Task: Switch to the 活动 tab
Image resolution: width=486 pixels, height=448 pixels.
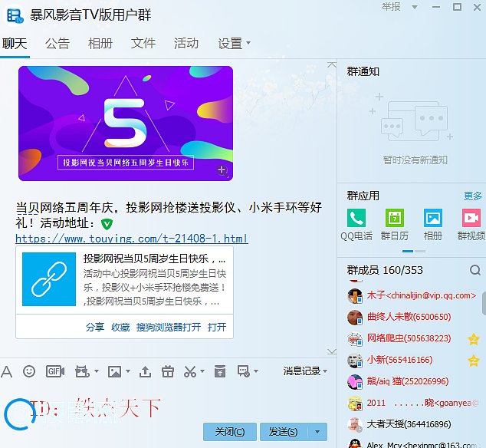Action: pyautogui.click(x=186, y=44)
